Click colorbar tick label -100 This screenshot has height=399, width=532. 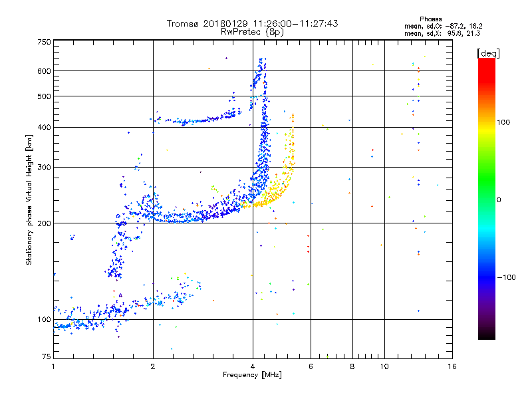pos(506,277)
